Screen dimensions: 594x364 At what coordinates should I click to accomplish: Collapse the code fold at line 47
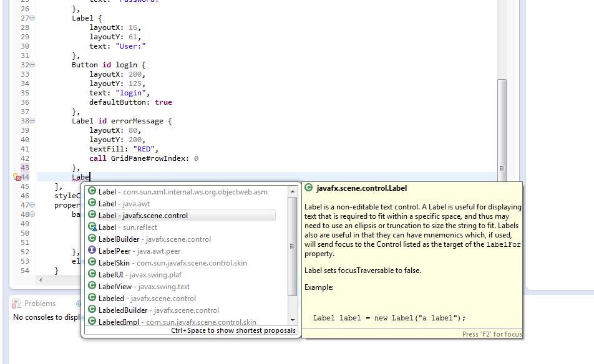coord(32,204)
